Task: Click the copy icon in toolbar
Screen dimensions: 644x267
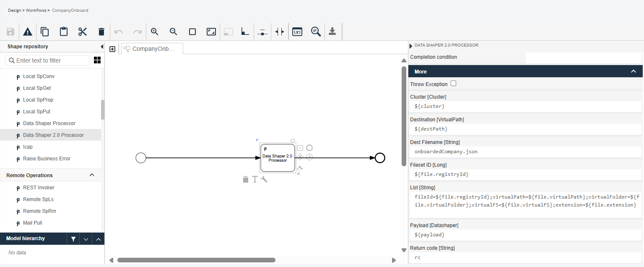Action: click(44, 32)
